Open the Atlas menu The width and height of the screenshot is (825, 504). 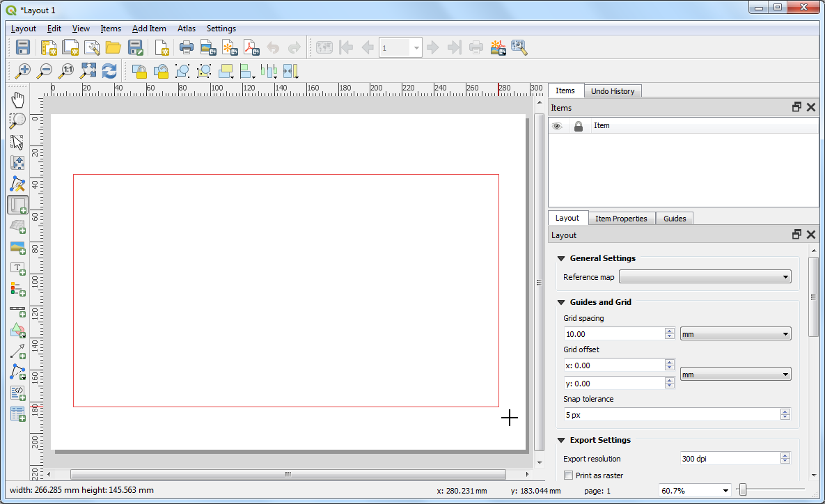coord(186,29)
